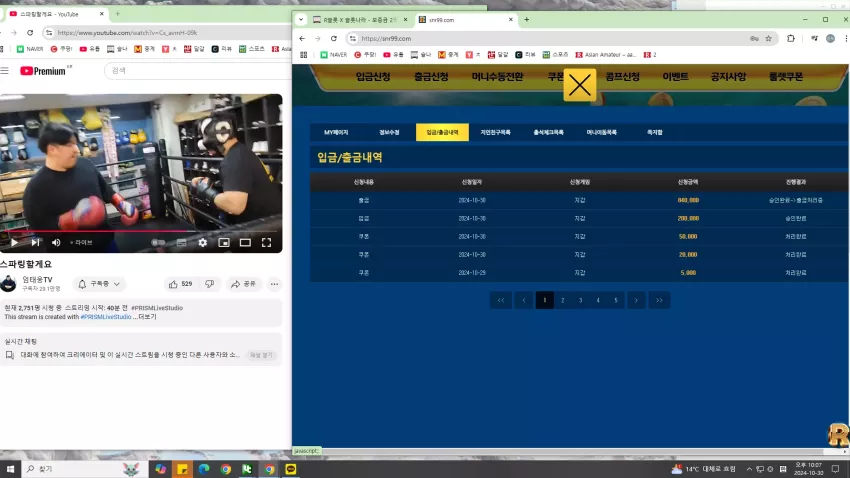Switch to 정보수정 tab
Image resolution: width=850 pixels, height=478 pixels.
click(389, 132)
